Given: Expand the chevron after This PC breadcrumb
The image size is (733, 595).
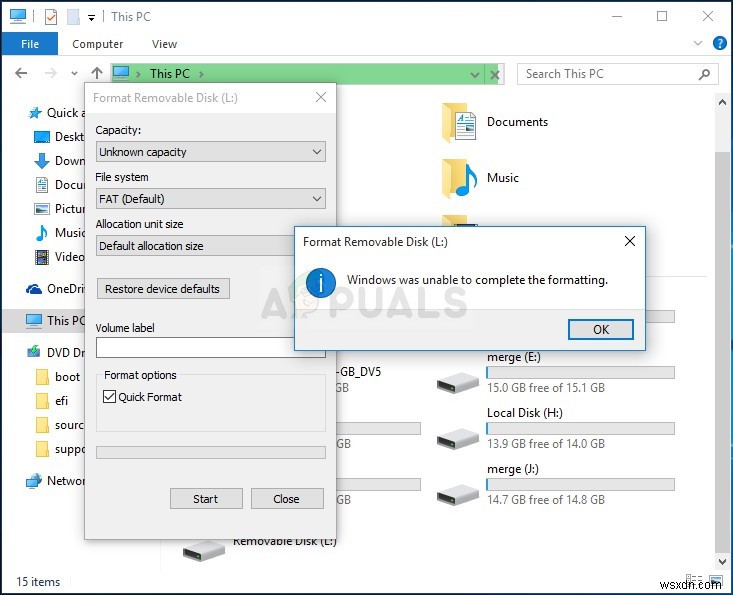Looking at the screenshot, I should pyautogui.click(x=201, y=74).
